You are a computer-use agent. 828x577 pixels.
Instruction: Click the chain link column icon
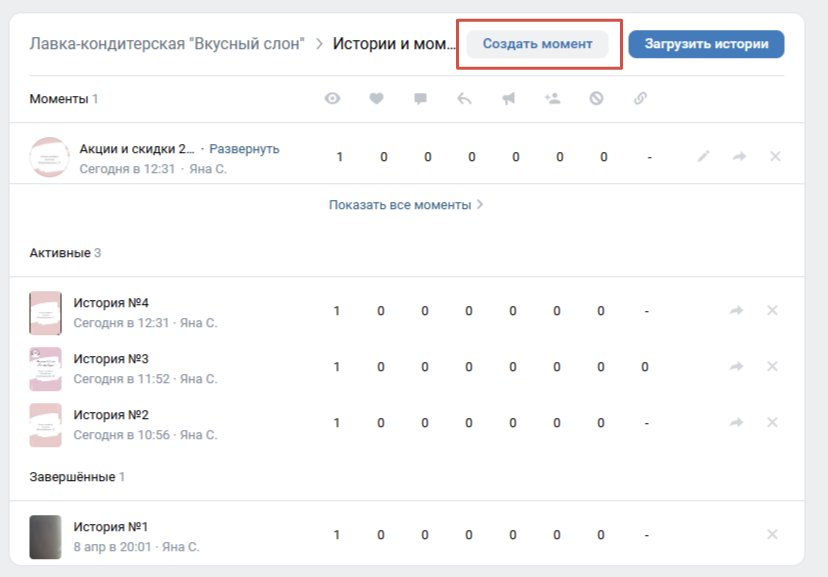pos(641,98)
